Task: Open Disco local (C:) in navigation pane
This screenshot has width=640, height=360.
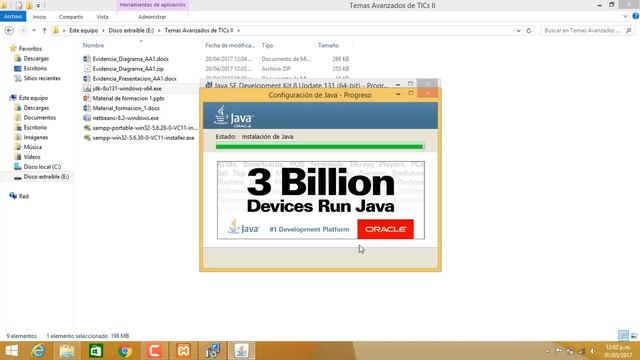Action: [42, 167]
